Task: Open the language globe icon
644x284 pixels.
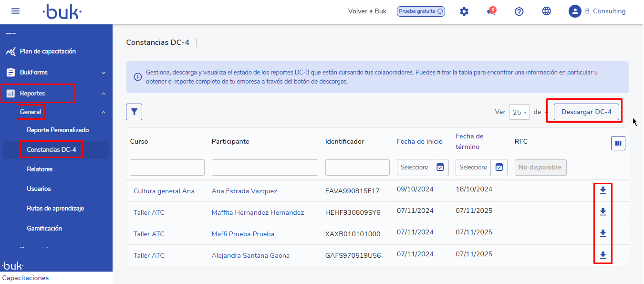Action: tap(547, 11)
